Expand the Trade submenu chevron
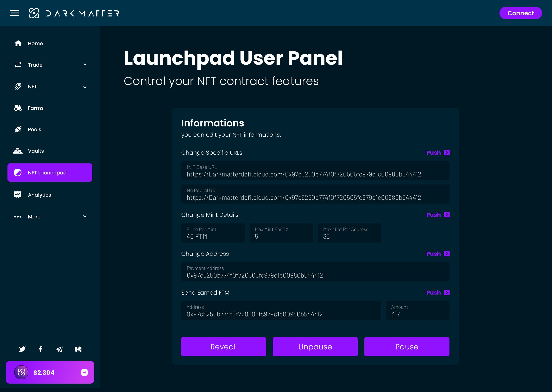Screen dimensions: 552x392 pyautogui.click(x=85, y=65)
